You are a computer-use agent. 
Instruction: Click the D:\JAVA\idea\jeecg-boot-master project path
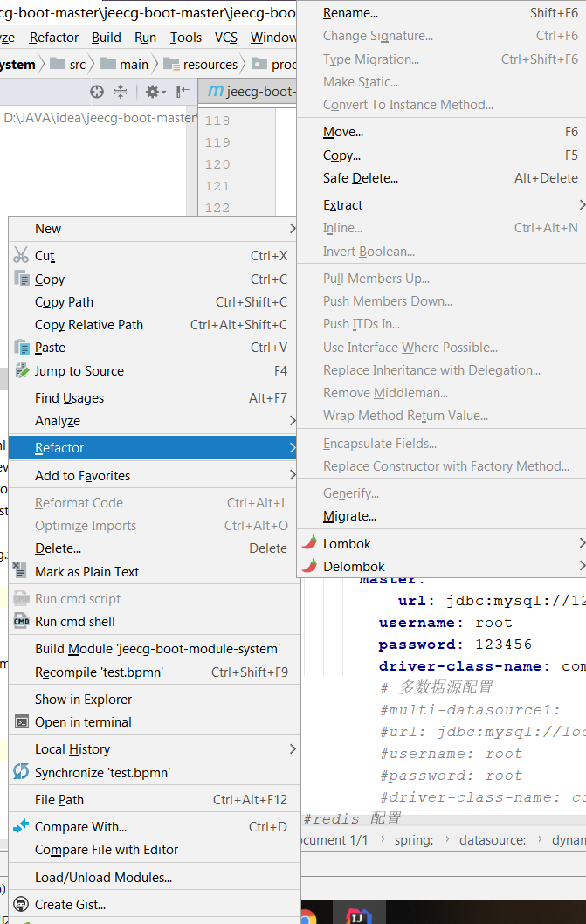(x=100, y=118)
